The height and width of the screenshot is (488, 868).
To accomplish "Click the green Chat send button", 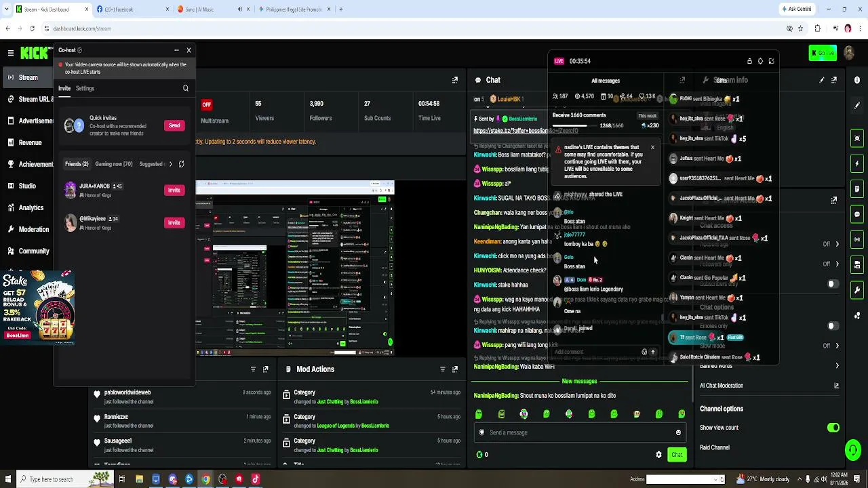I will click(677, 455).
